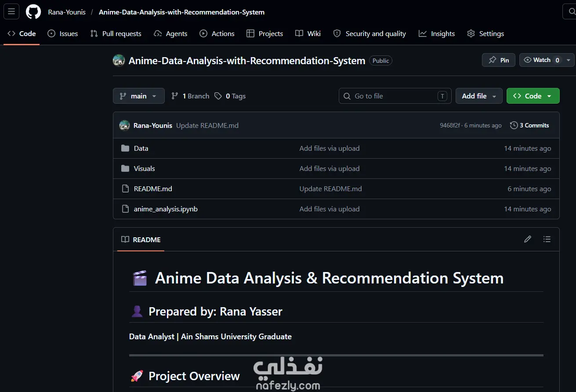
Task: Open the Add file dropdown
Action: click(x=479, y=96)
